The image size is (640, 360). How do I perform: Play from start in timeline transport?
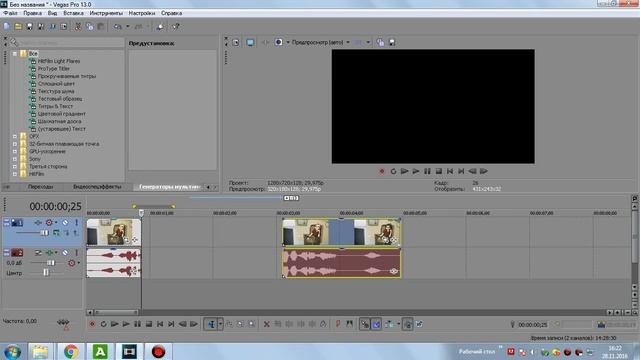[x=115, y=324]
